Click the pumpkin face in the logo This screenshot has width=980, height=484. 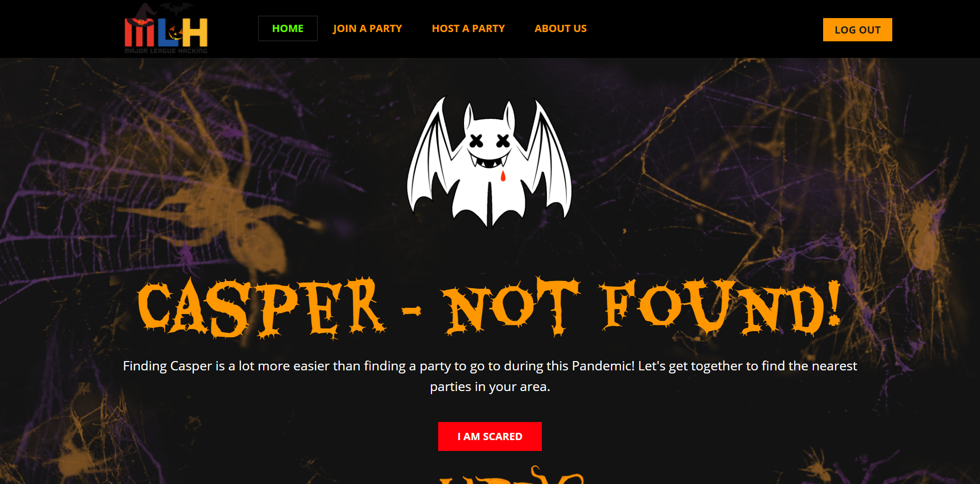tap(175, 33)
